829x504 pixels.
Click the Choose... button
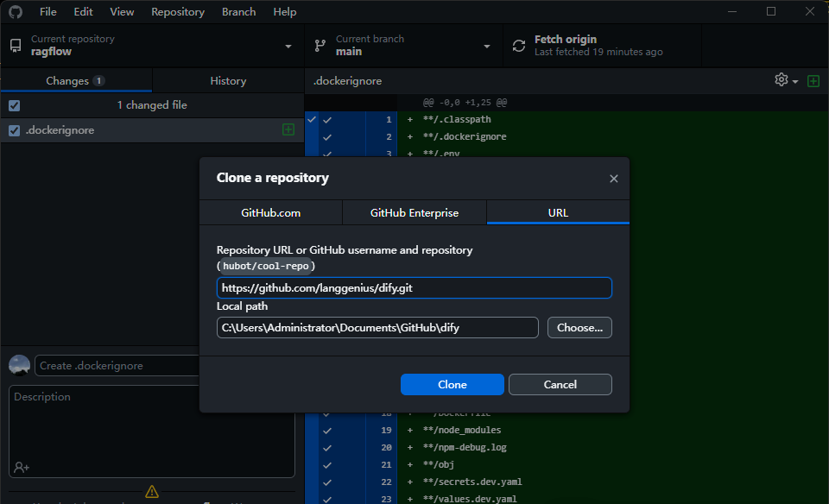pos(579,328)
